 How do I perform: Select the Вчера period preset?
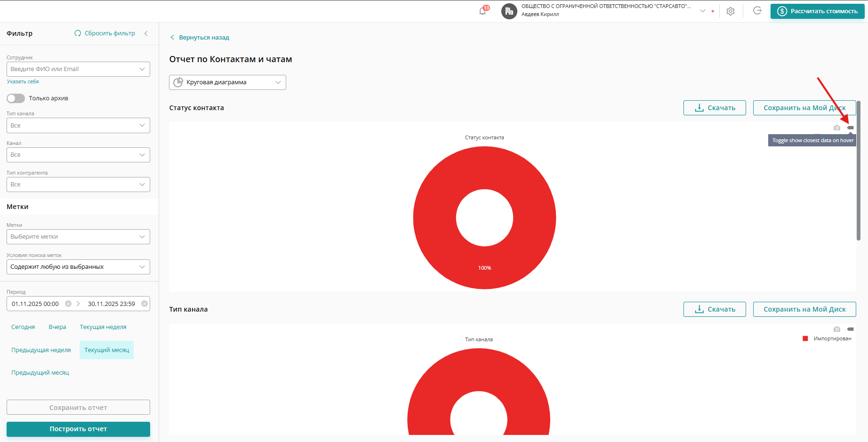point(57,327)
